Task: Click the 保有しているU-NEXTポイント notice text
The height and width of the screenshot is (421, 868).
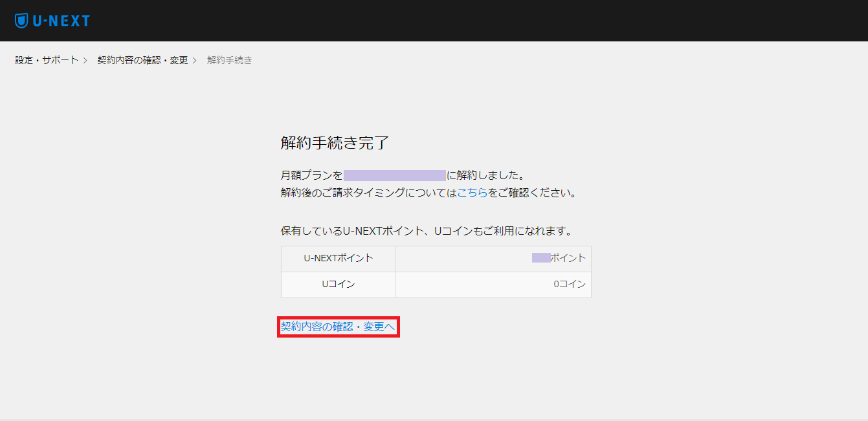Action: 426,231
